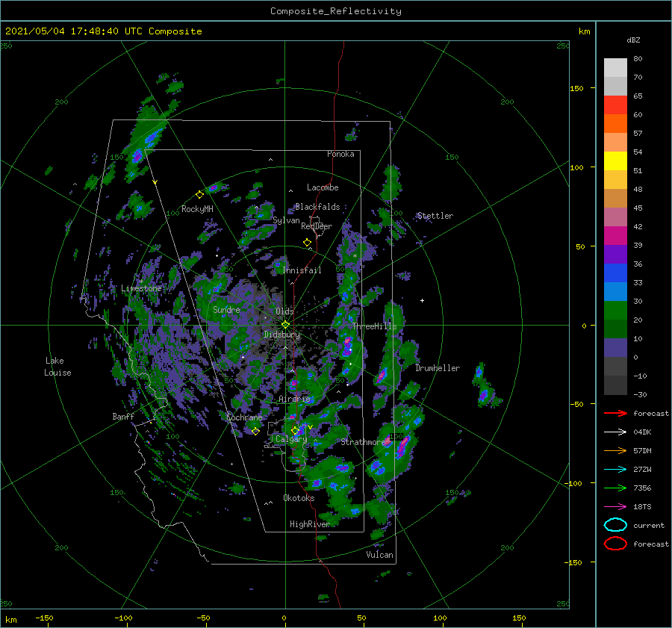
Task: Click the RedDeer city label
Action: coord(317,226)
